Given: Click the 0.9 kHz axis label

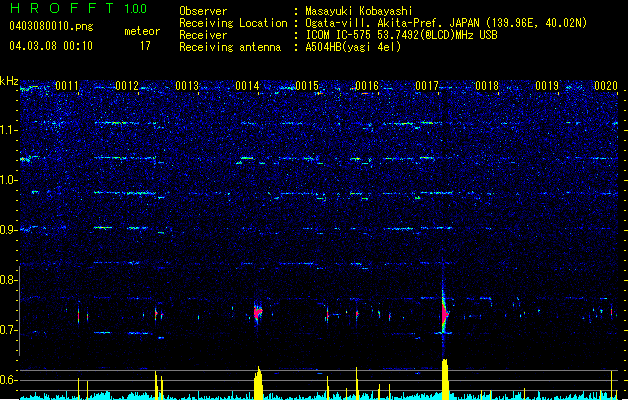Looking at the screenshot, I should pyautogui.click(x=9, y=230).
